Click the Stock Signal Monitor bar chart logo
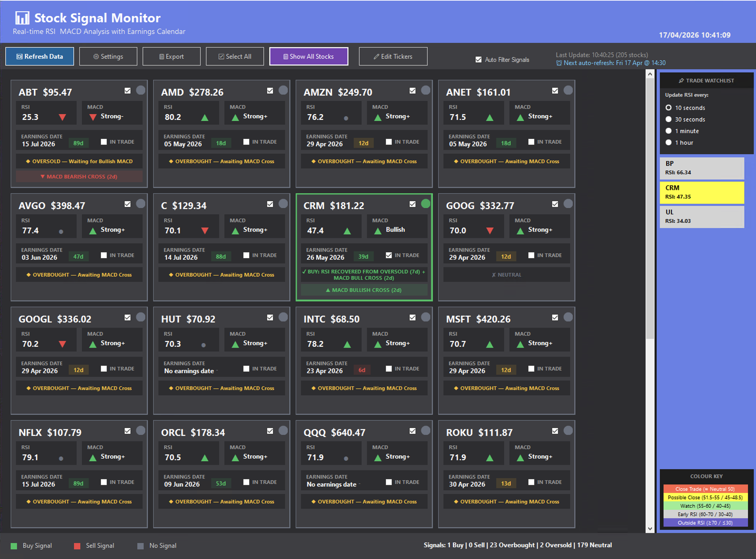 pos(22,18)
